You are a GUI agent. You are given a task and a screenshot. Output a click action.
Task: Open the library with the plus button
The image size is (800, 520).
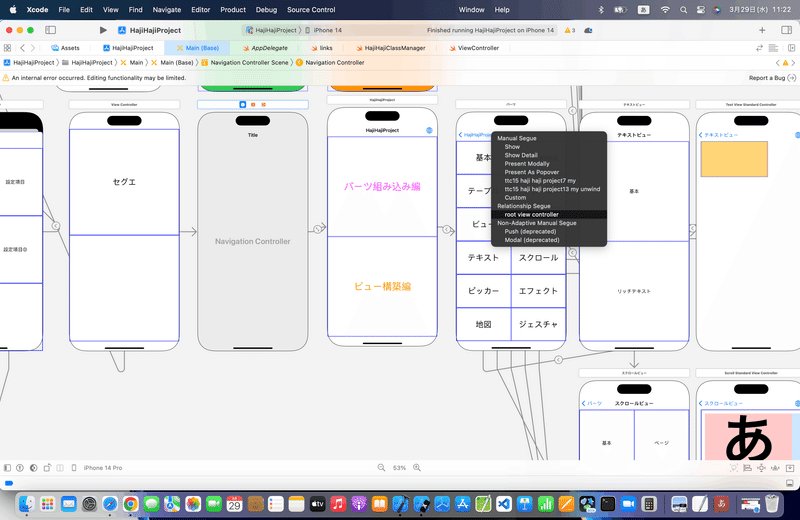click(762, 30)
